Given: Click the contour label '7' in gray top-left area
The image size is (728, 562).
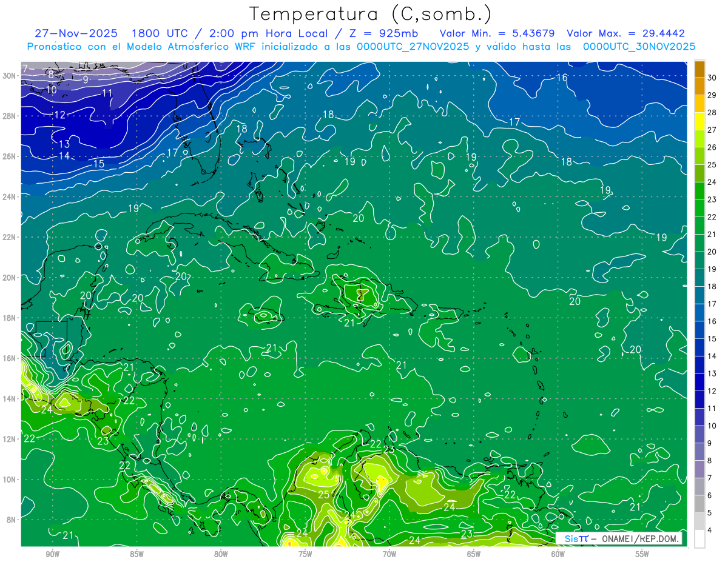Looking at the screenshot, I should pos(25,69).
